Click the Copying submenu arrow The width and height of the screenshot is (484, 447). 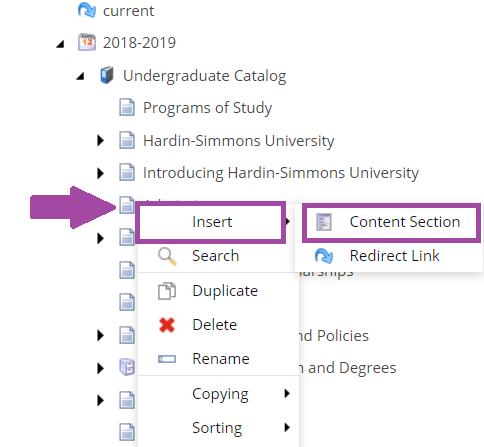[287, 394]
